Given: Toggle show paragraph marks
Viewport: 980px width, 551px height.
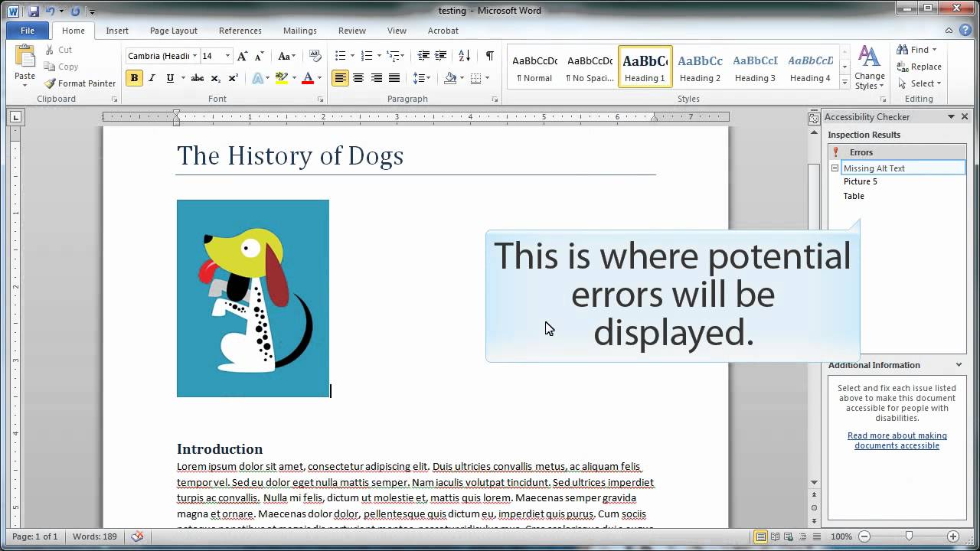Looking at the screenshot, I should [x=489, y=56].
